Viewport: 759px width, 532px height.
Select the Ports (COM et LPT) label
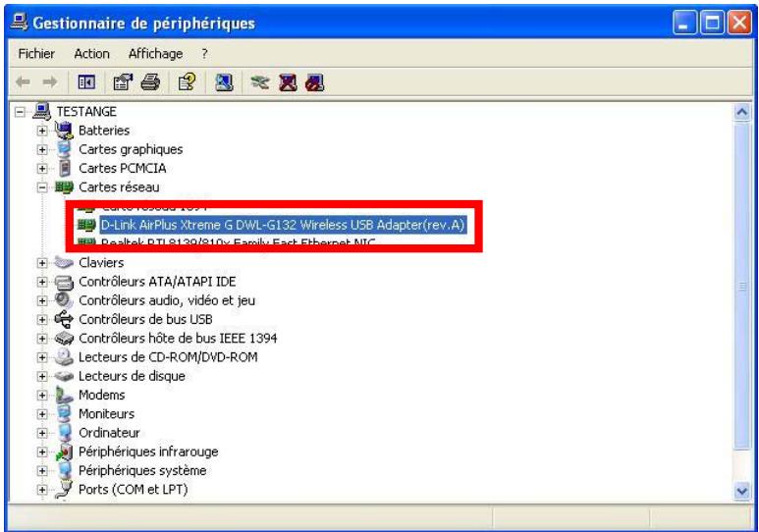click(134, 490)
